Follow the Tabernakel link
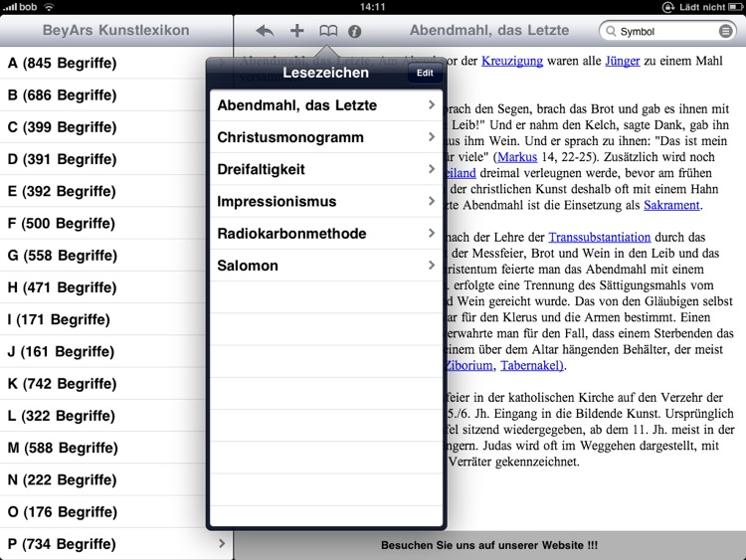Screen dimensions: 746x560 tap(532, 365)
